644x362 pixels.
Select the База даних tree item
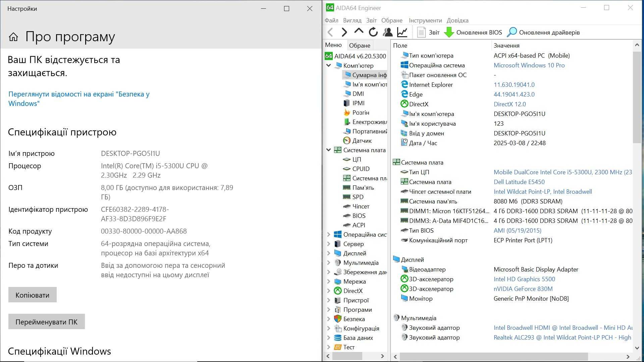coord(354,338)
